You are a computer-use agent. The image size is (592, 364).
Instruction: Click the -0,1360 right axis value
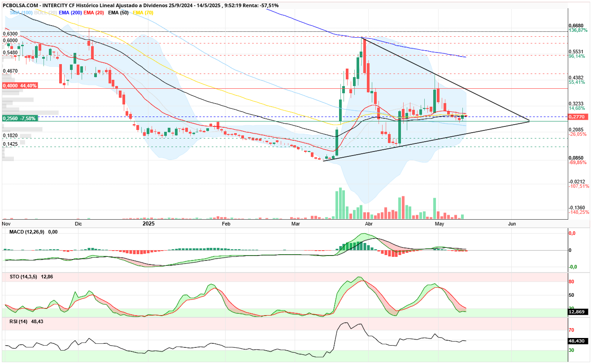pos(577,208)
